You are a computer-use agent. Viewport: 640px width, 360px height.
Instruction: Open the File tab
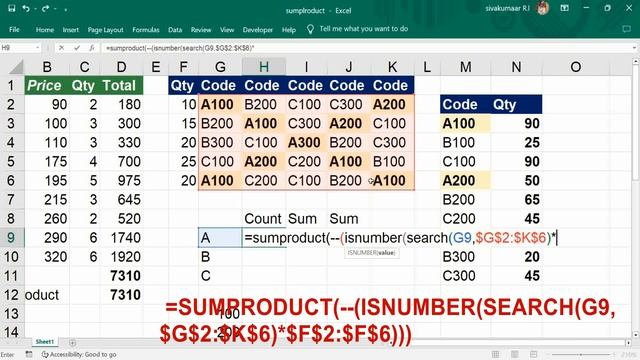pos(14,29)
